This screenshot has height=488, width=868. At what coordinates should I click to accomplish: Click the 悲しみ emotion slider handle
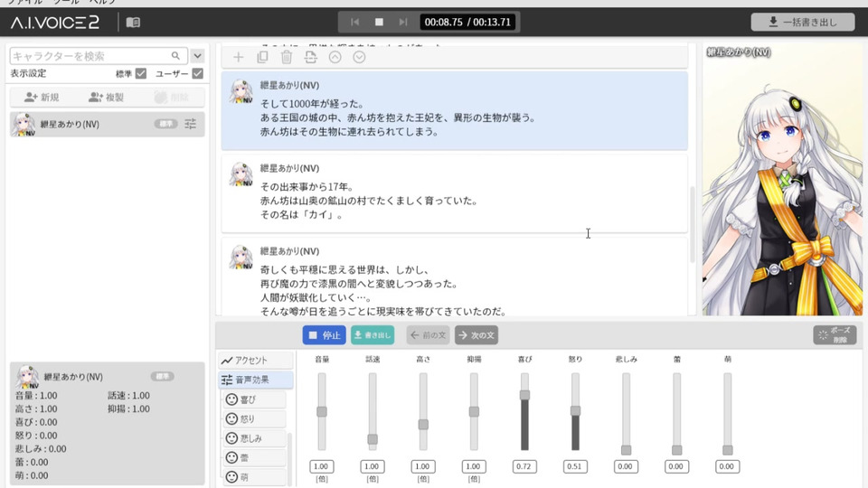tap(626, 450)
